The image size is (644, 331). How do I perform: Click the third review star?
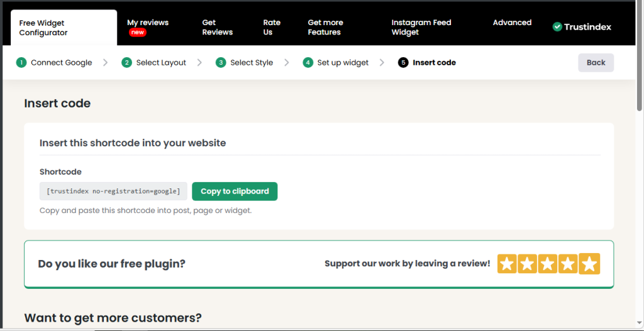(x=548, y=264)
